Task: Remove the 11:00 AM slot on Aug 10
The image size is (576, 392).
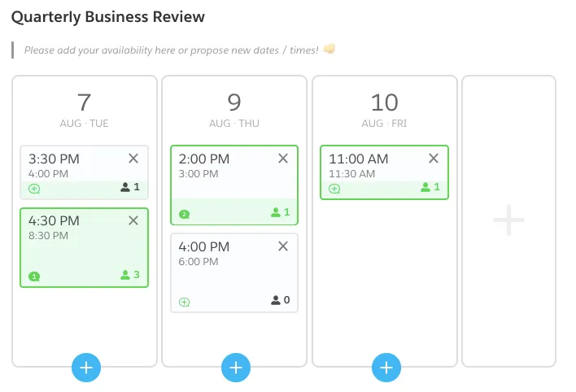Action: point(434,159)
